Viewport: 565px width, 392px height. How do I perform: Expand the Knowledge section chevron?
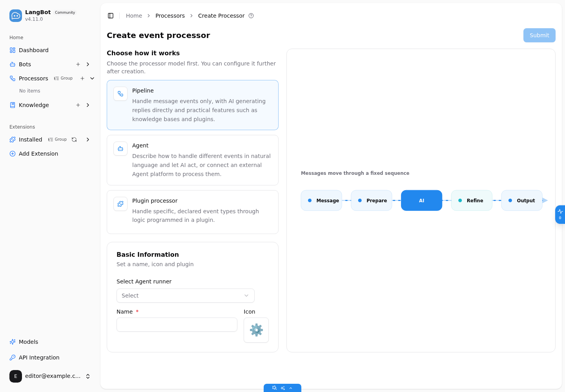[x=88, y=105]
